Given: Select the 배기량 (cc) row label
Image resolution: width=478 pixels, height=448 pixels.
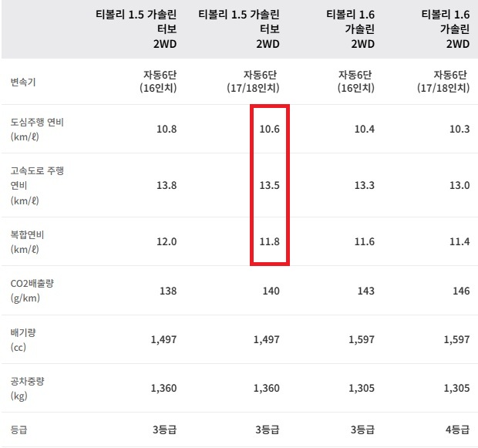Looking at the screenshot, I should [x=23, y=339].
